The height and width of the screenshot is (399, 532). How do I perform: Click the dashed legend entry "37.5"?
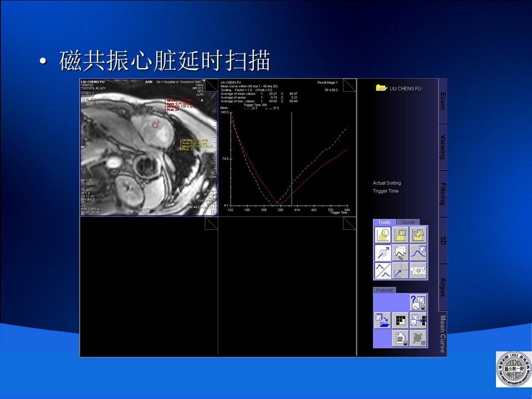(272, 109)
